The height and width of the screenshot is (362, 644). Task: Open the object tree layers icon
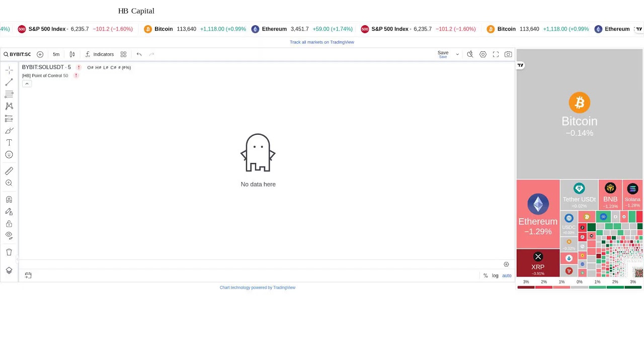9,270
